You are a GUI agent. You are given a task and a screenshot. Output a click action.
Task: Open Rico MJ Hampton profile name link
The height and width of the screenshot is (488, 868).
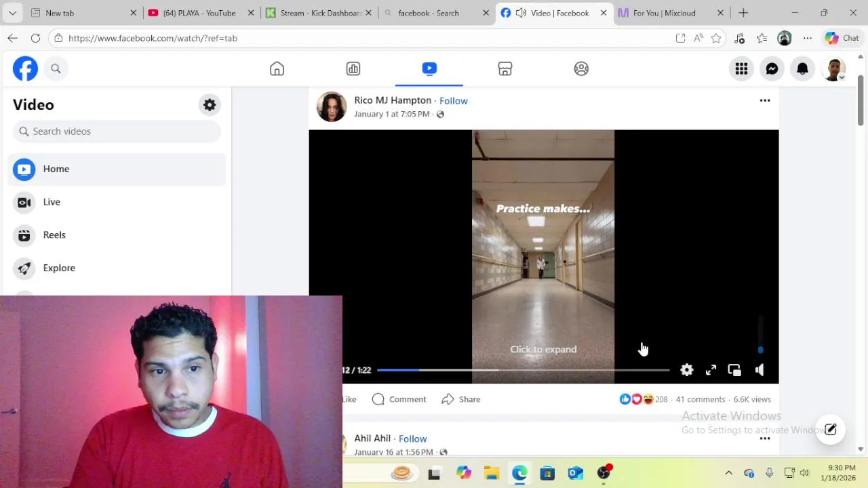click(x=393, y=100)
